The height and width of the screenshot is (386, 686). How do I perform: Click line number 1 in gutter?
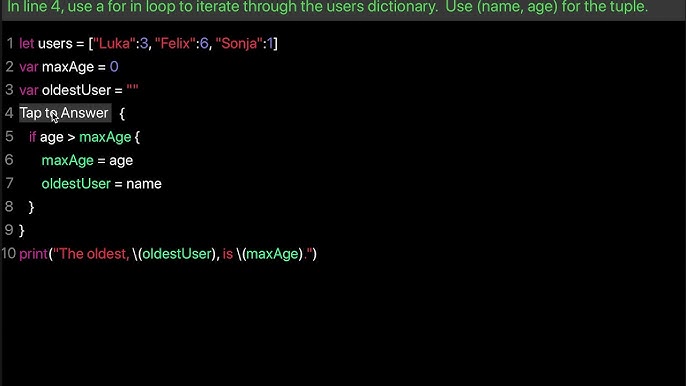[x=10, y=43]
